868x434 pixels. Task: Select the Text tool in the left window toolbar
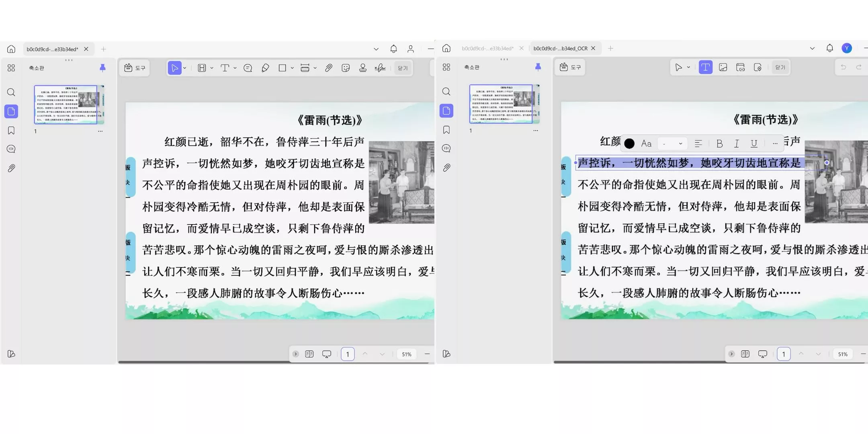[x=225, y=68]
